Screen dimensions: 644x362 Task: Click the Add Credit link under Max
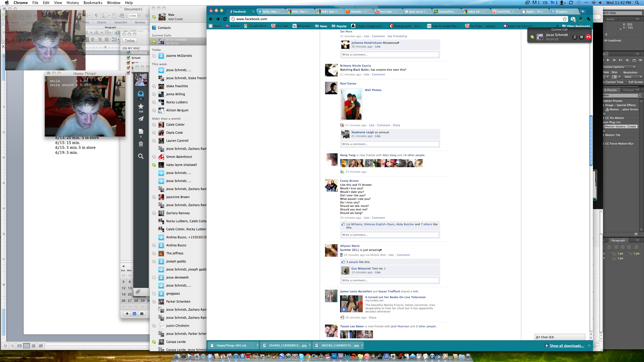(175, 19)
